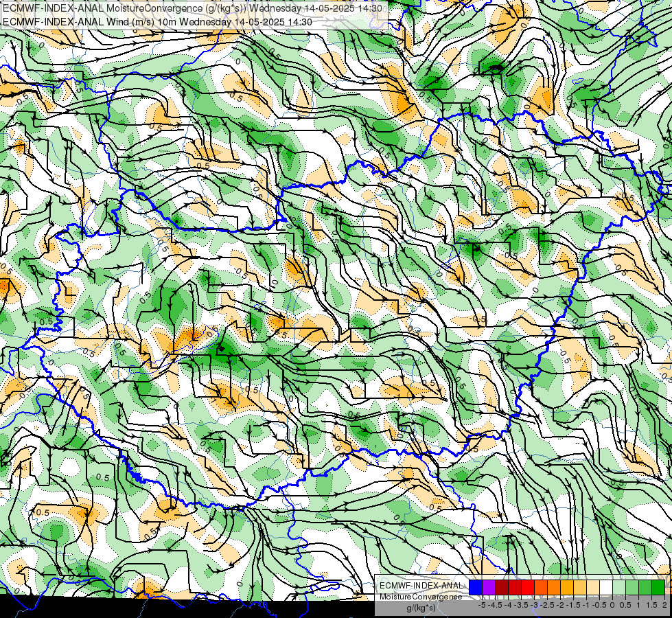672x618 pixels.
Task: Click the darkest red legend swatch
Action: [x=502, y=588]
